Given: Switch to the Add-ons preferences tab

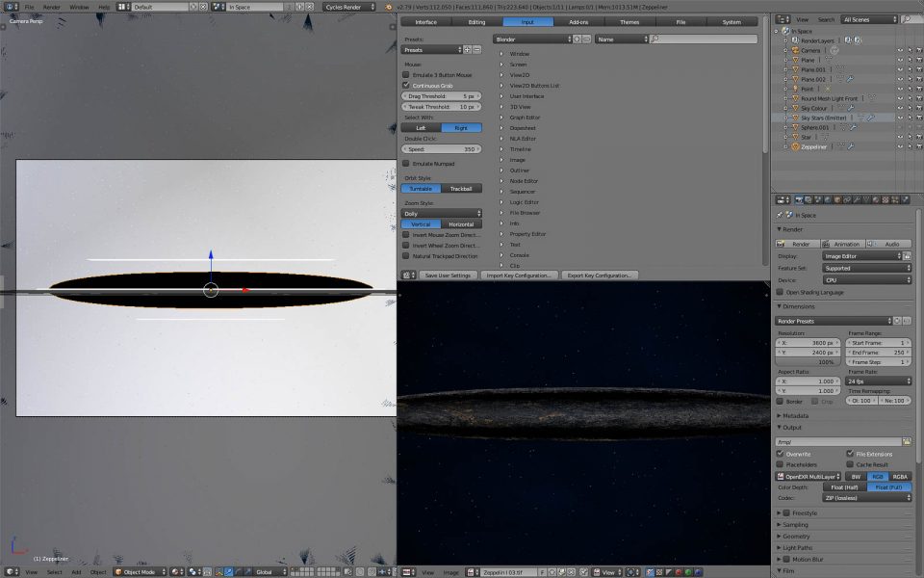Looking at the screenshot, I should (x=578, y=21).
